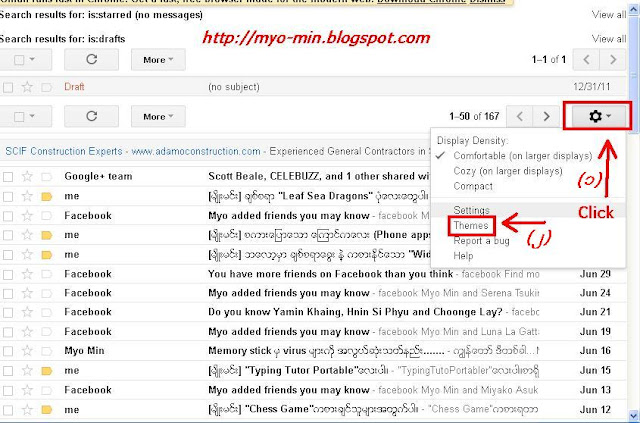Click importance marker on Chess Game email

click(47, 410)
